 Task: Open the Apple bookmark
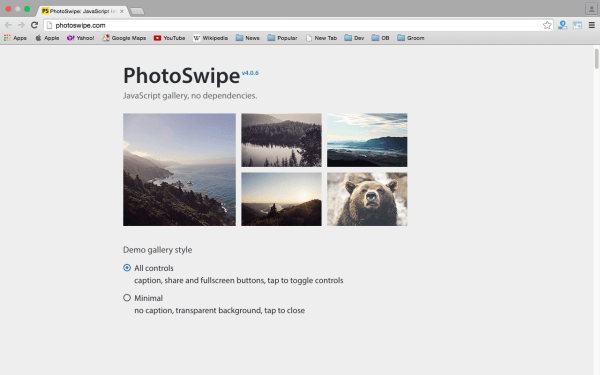47,38
